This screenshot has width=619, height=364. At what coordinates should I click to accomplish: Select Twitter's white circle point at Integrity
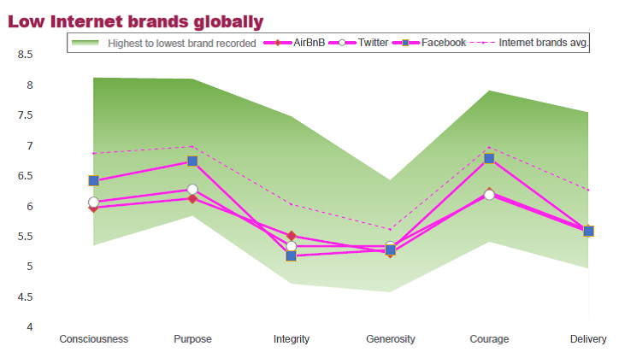pos(292,247)
